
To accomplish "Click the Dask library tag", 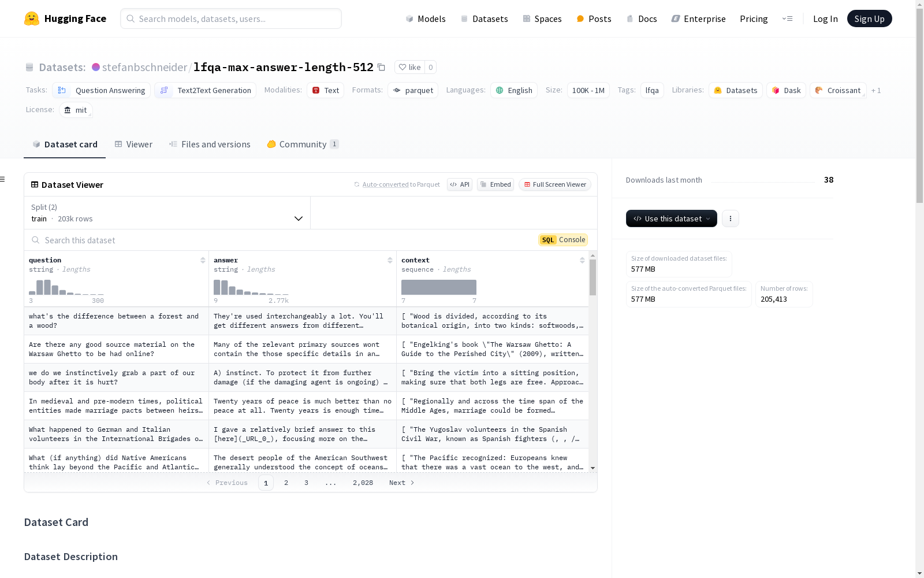I will coord(786,90).
